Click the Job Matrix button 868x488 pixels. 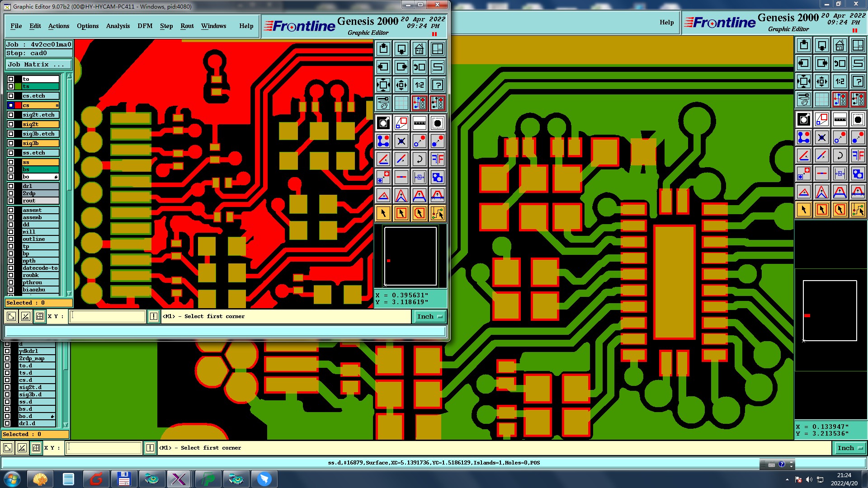[x=38, y=64]
